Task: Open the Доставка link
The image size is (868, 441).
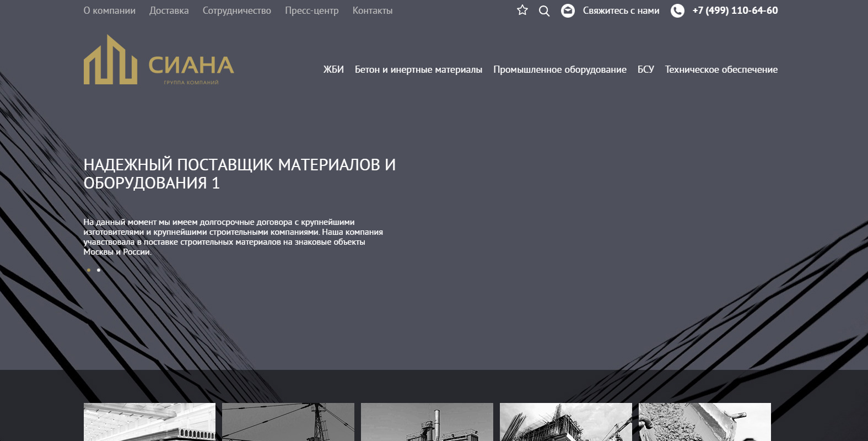Action: (x=169, y=10)
